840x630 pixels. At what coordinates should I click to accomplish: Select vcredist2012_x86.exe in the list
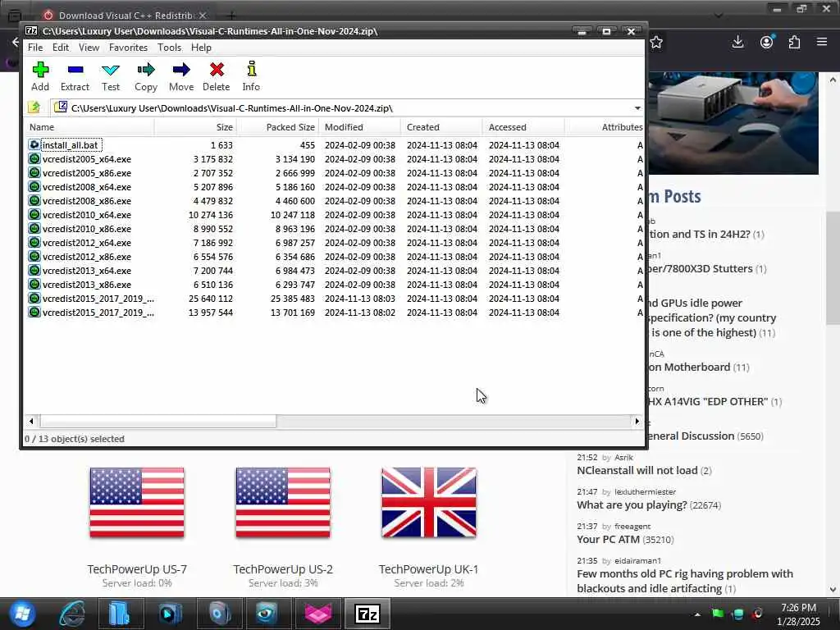[x=87, y=257]
